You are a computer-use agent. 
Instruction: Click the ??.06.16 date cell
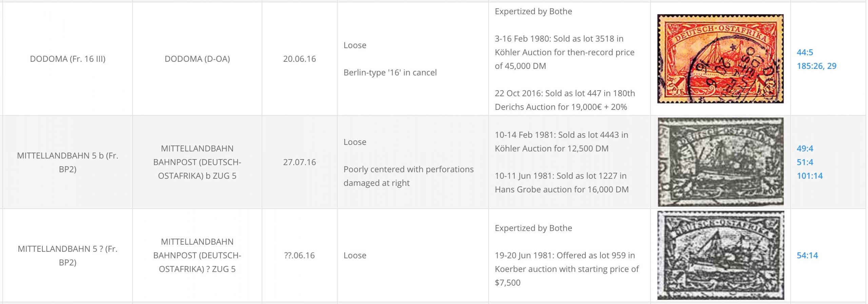(299, 255)
